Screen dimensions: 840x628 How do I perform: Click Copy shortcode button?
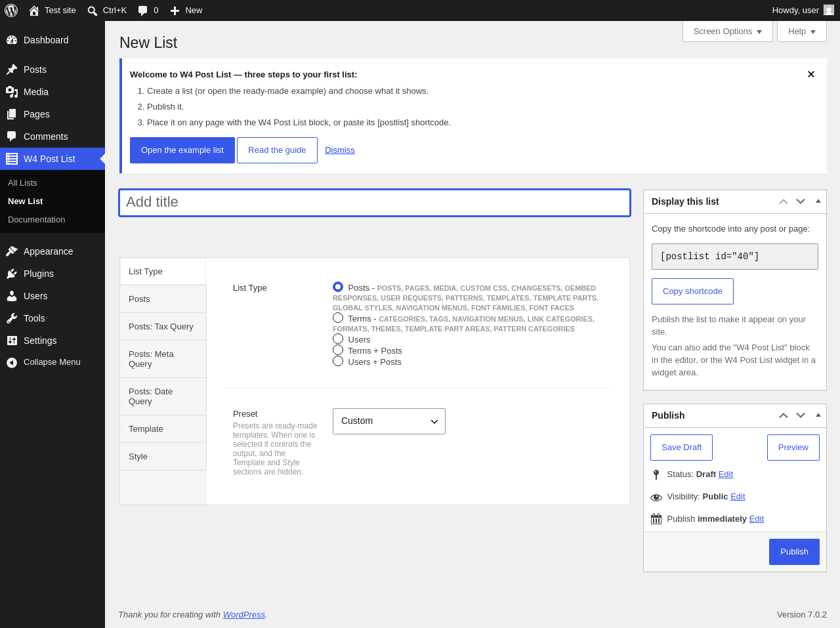pos(692,291)
